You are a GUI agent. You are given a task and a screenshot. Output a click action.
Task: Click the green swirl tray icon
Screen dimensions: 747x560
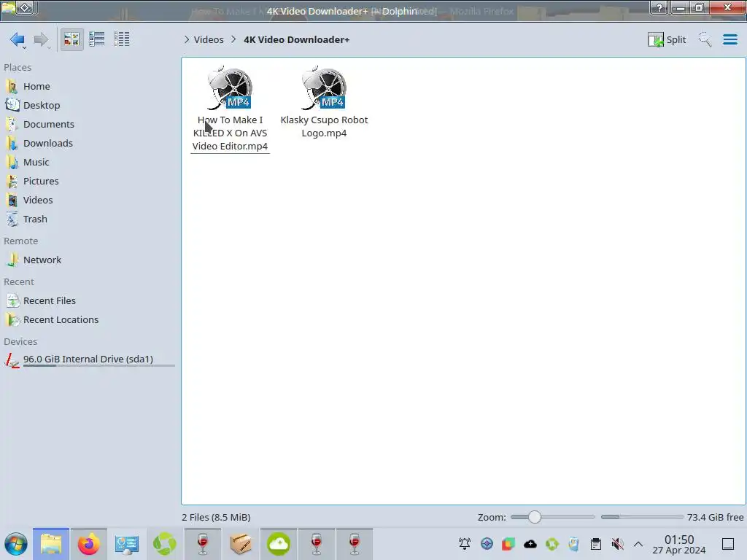[552, 544]
